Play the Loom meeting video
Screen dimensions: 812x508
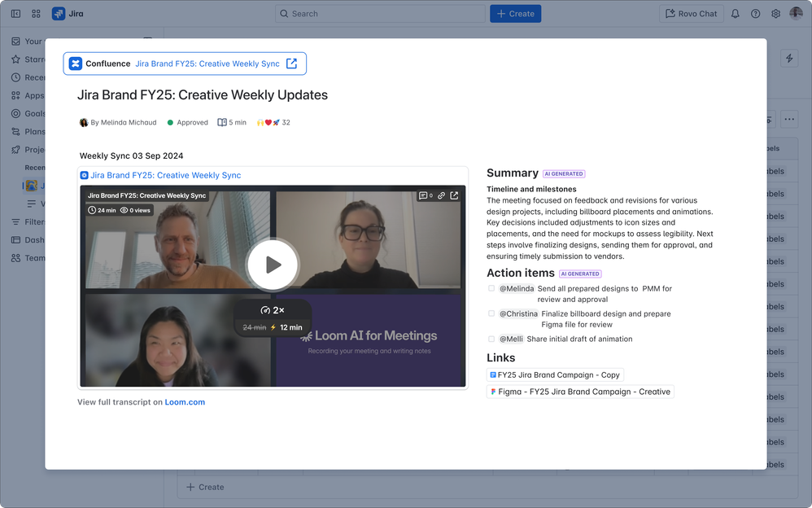(x=273, y=265)
